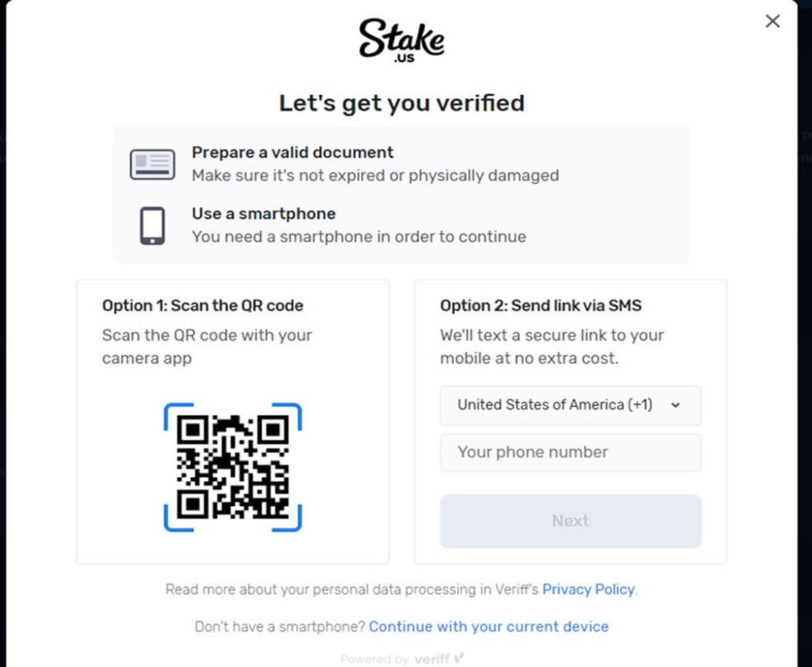The height and width of the screenshot is (667, 812).
Task: Click the card illustration next to document instructions
Action: point(151,164)
